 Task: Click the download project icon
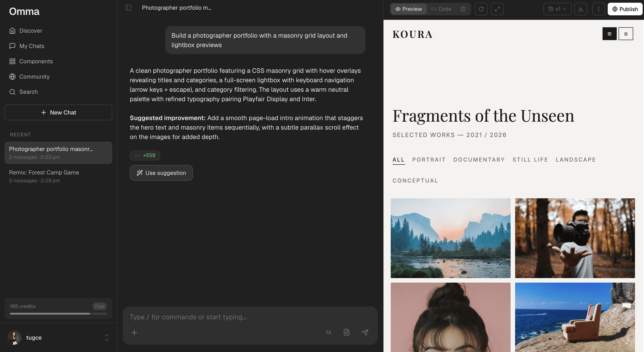pos(580,9)
